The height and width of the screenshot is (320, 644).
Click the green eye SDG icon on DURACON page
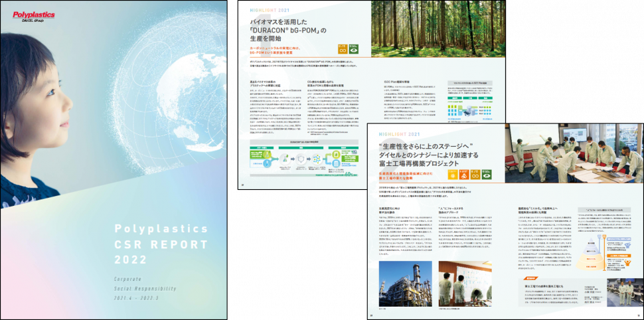click(353, 49)
